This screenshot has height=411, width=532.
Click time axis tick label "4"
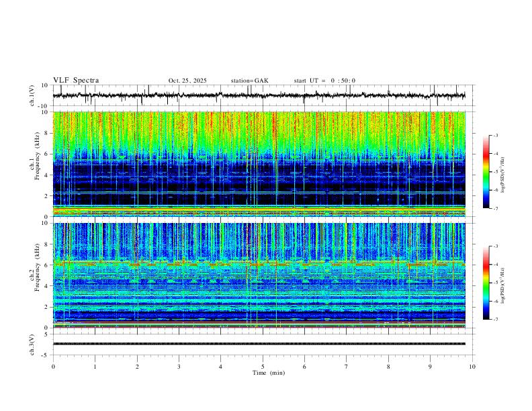(221, 367)
